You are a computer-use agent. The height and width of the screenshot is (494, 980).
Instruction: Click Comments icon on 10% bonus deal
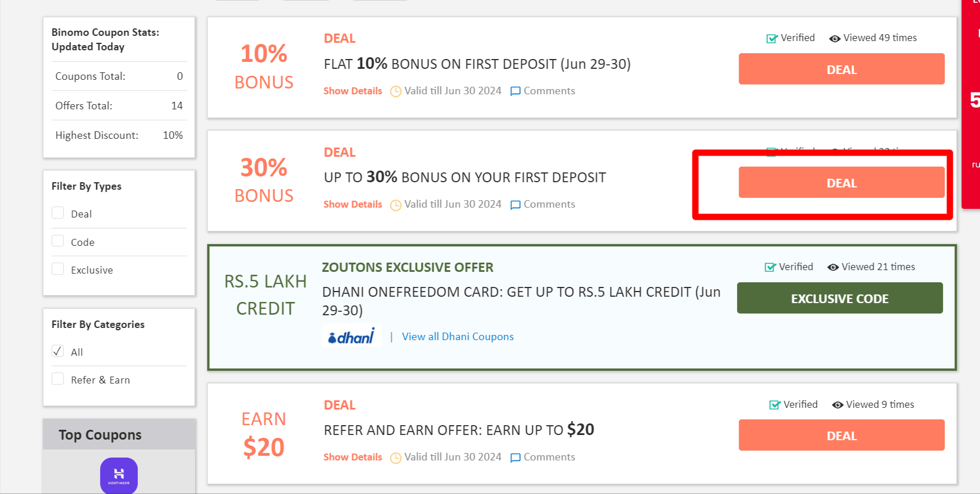click(x=515, y=91)
